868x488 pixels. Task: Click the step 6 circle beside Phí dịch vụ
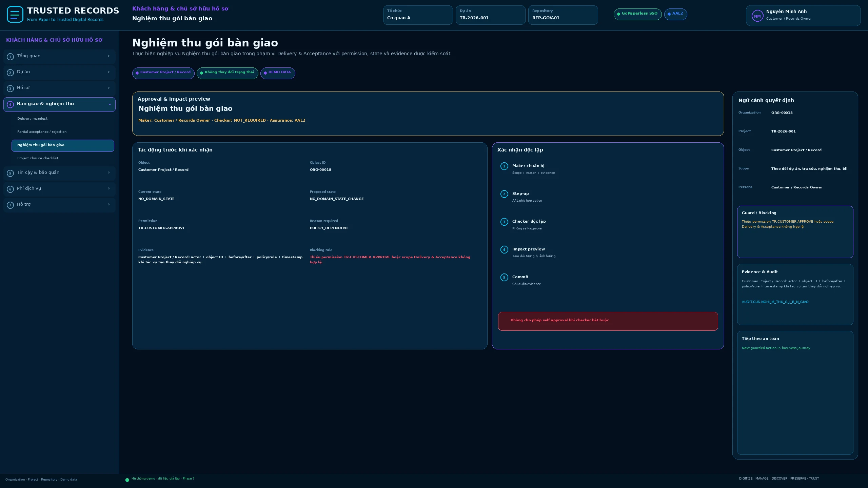click(10, 189)
